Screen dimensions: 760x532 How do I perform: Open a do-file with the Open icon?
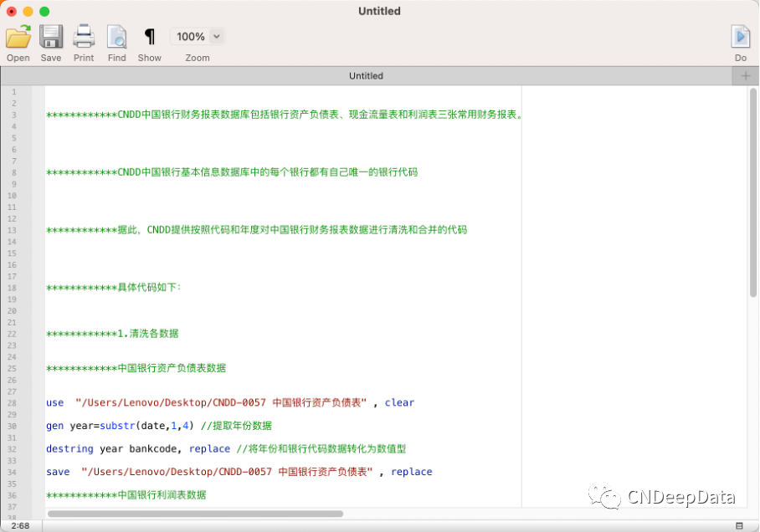(18, 37)
